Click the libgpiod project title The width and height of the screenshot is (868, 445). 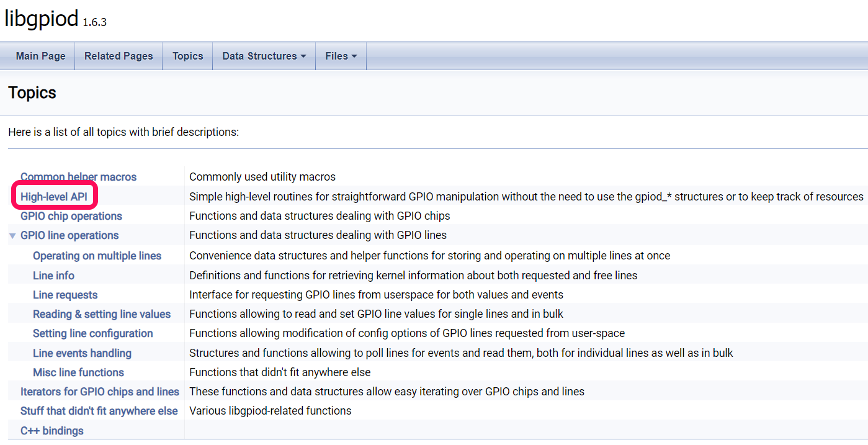(42, 19)
